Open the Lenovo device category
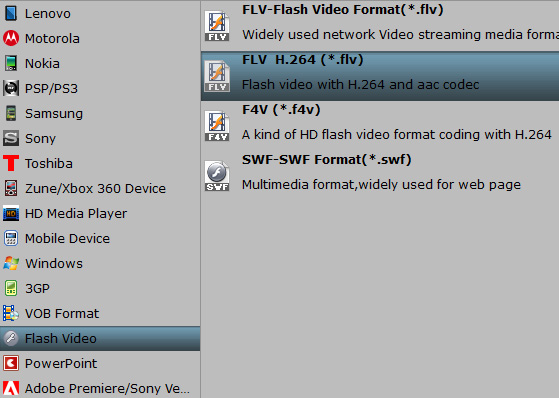Image resolution: width=559 pixels, height=398 pixels. 100,14
